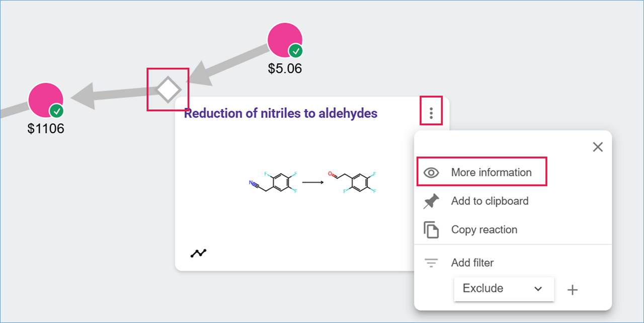Select the diamond reaction node
This screenshot has height=323, width=644.
(x=168, y=90)
